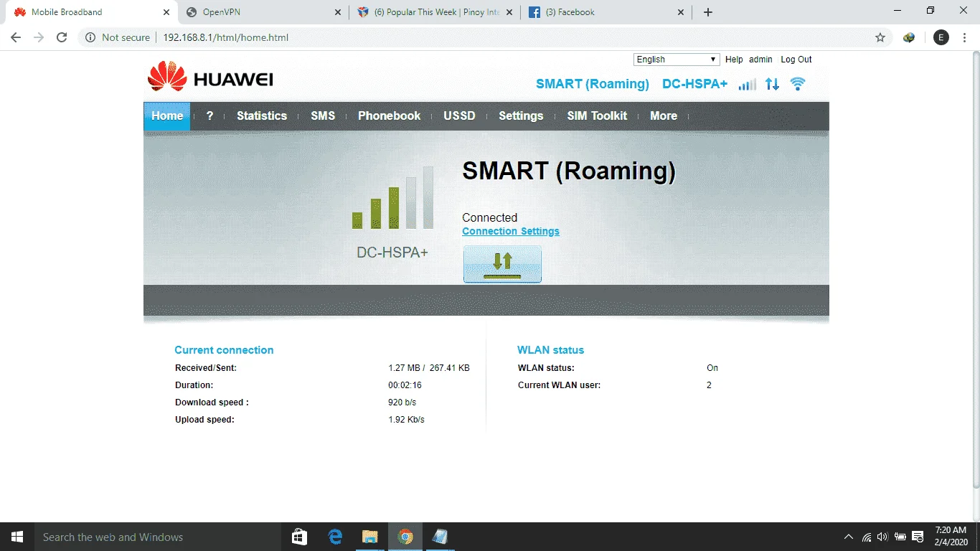Open the SIM Toolkit page
Viewport: 980px width, 551px height.
click(x=597, y=116)
